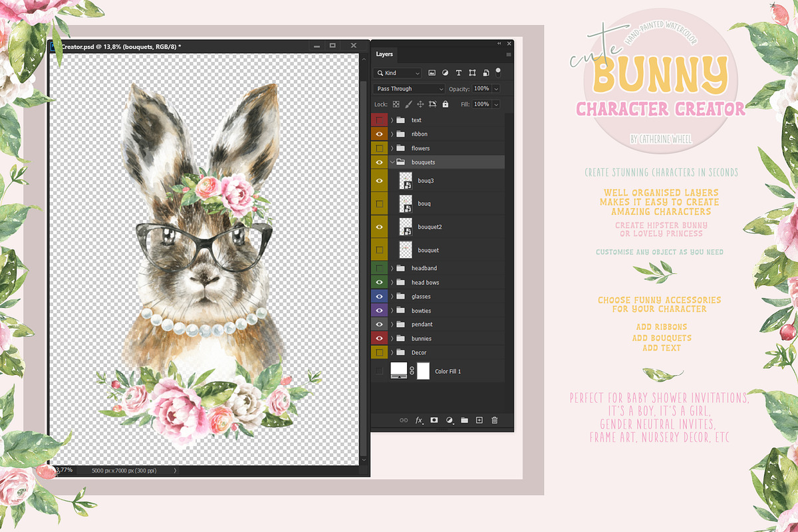Hide the pendant group layer
Screen dimensions: 798x532
380,325
